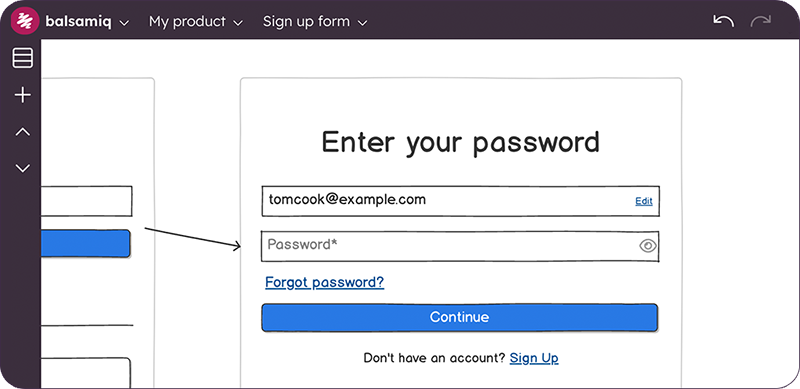Select the tomcook@example.com email field
Image resolution: width=800 pixels, height=389 pixels.
460,201
